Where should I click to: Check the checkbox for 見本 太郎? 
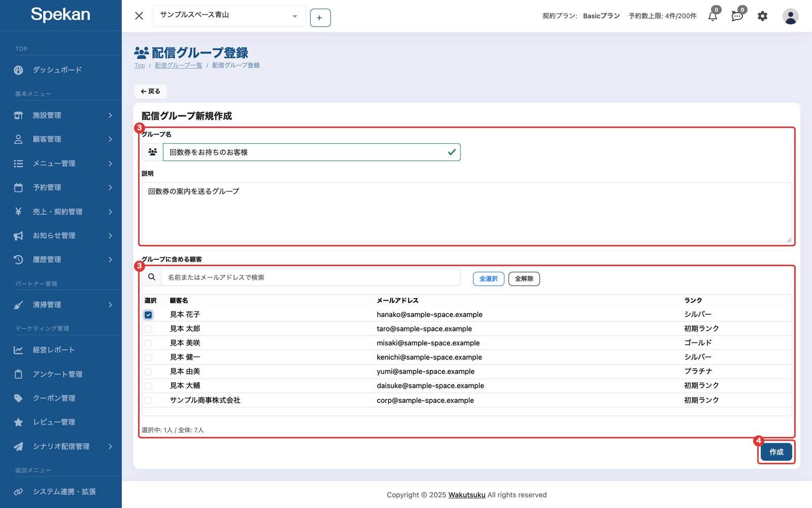tap(148, 329)
